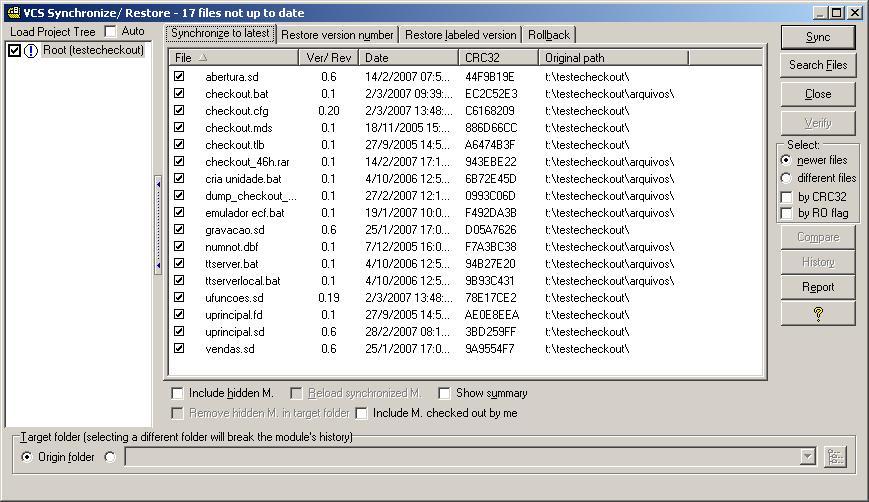
Task: Uncheck the checkout.cfg file checkbox
Action: tap(179, 110)
